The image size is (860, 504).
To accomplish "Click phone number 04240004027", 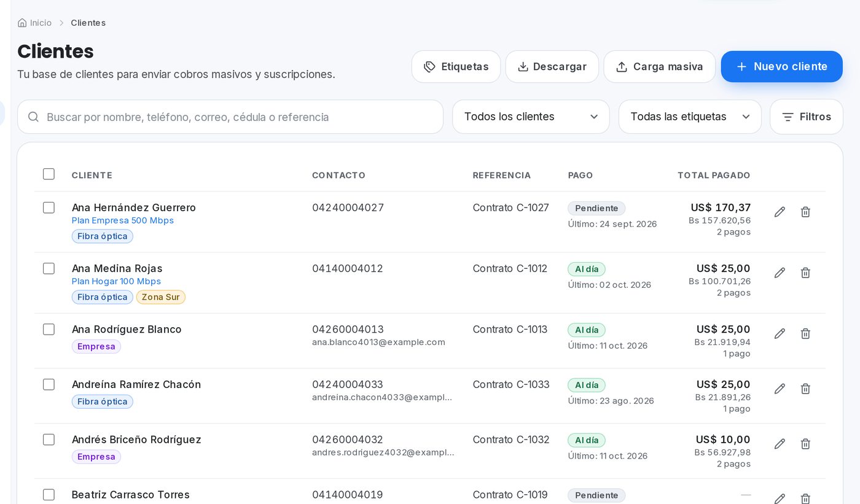I will (348, 207).
